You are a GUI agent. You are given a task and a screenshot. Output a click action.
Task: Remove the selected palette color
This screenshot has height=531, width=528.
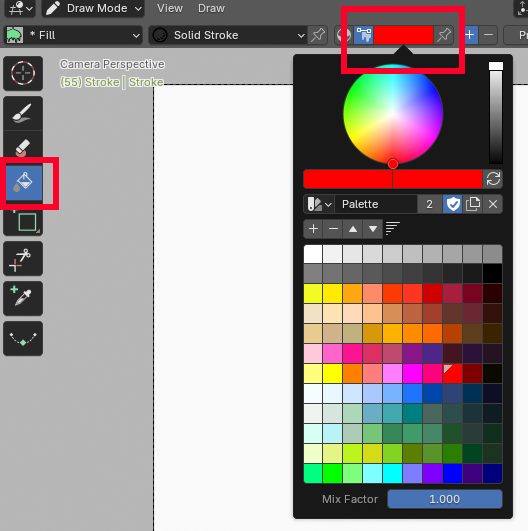(x=333, y=229)
